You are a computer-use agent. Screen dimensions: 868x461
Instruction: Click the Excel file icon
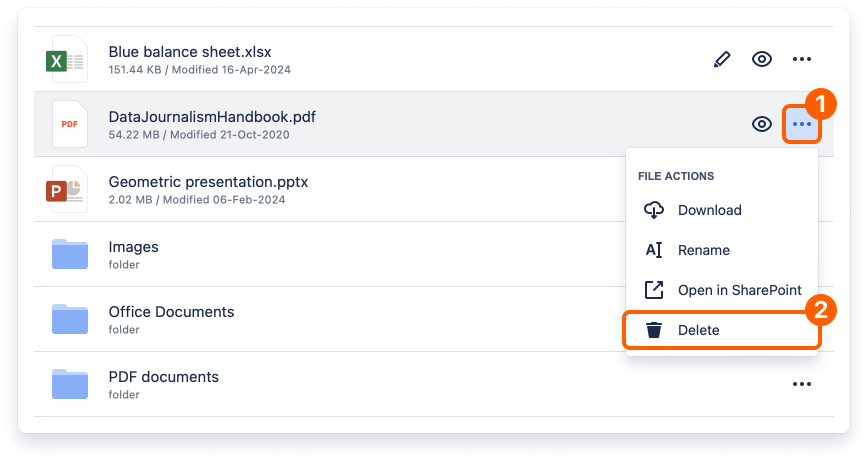68,59
